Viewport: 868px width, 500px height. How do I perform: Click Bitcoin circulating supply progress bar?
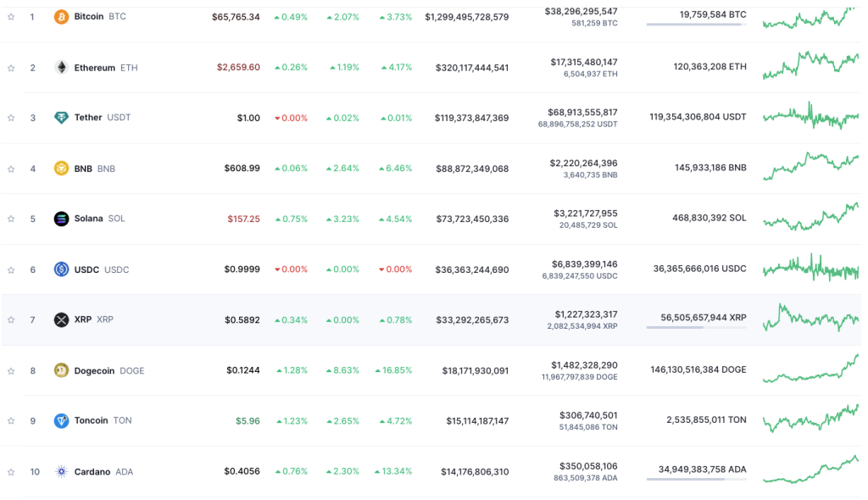click(x=697, y=25)
